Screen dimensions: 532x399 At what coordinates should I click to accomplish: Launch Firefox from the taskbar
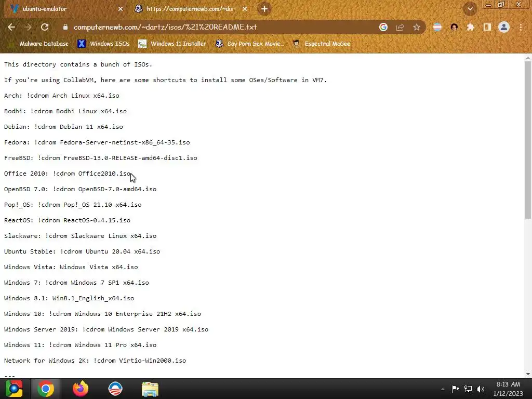pos(81,389)
